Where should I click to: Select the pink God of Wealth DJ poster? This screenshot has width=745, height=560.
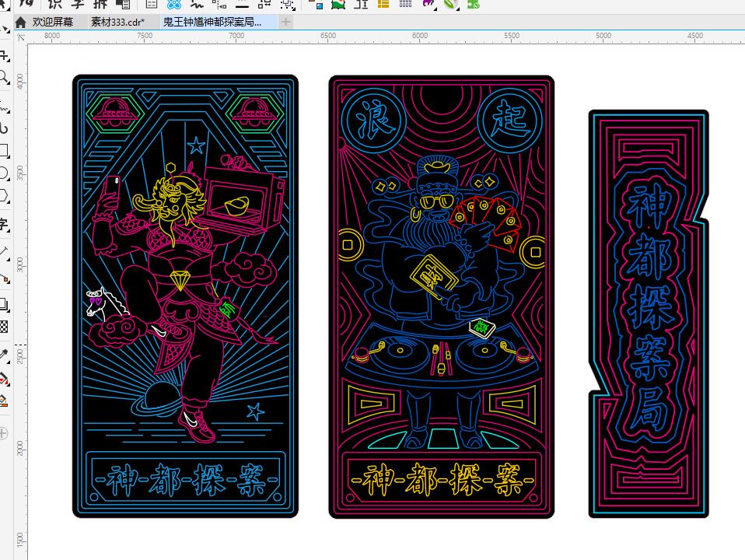coord(442,296)
